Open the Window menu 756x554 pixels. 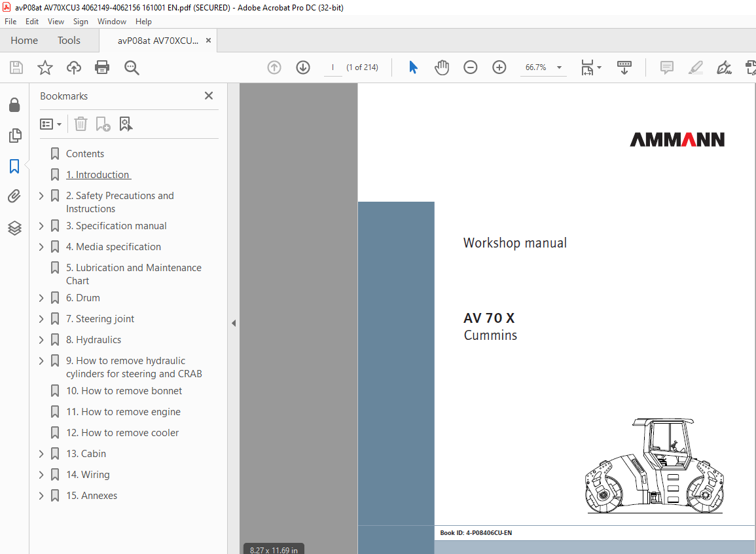click(112, 21)
